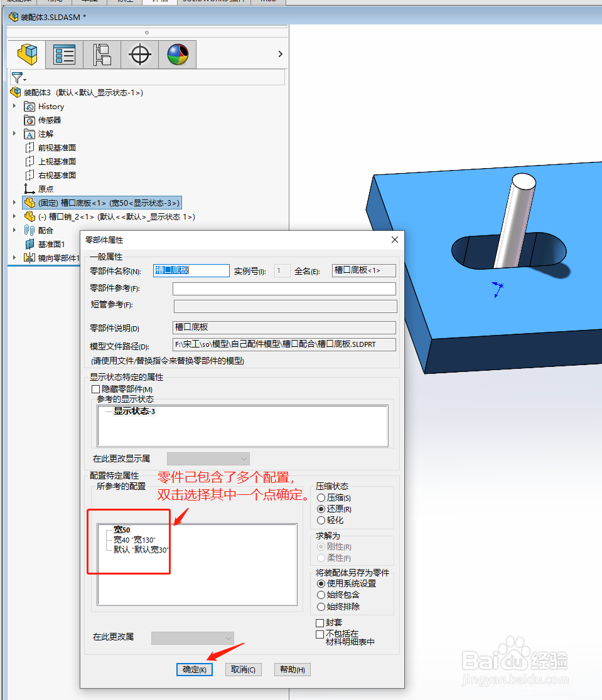Viewport: 602px width, 700px height.
Task: Open the 在此更改显示属 dropdown
Action: click(209, 459)
